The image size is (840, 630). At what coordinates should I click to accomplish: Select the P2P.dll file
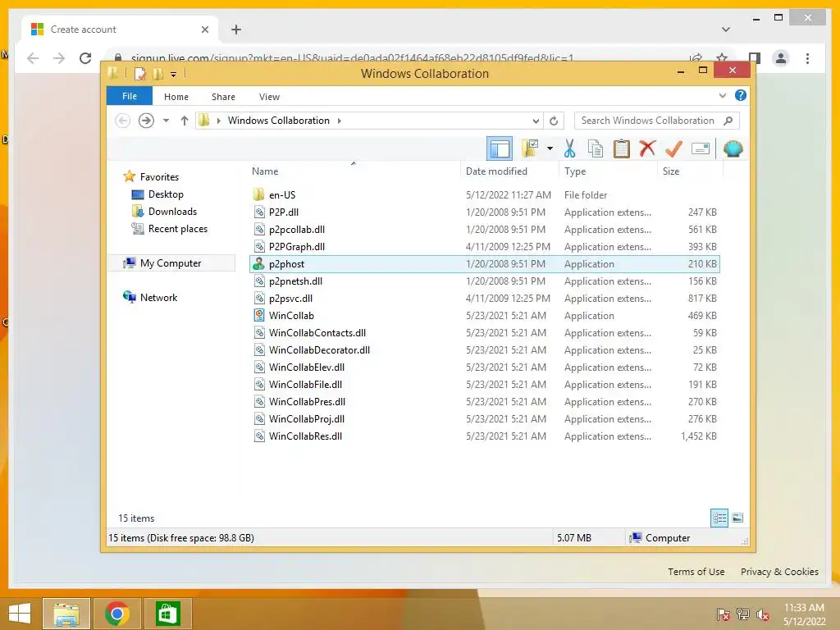tap(484, 212)
